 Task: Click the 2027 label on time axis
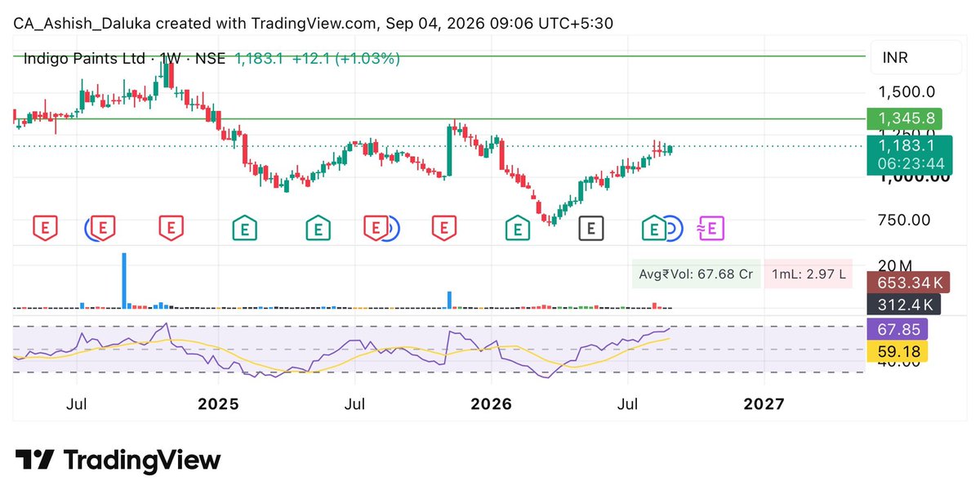[x=764, y=403]
